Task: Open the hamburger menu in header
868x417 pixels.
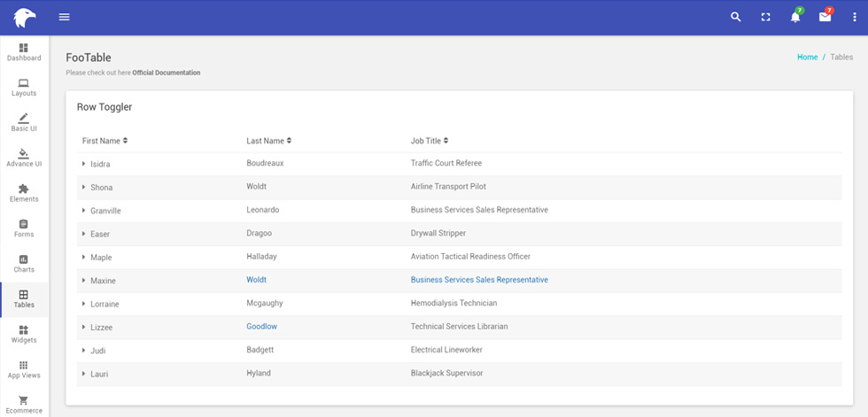Action: pos(64,17)
